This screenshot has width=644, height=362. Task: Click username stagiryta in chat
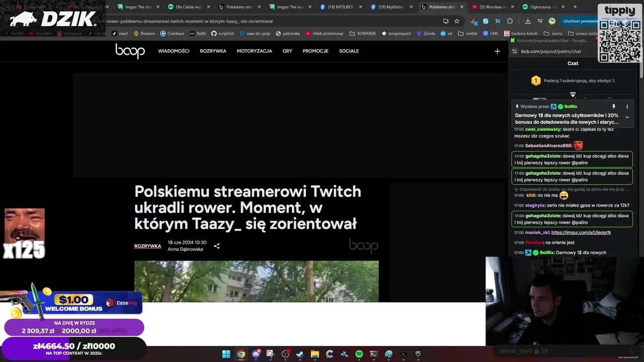pos(535,205)
